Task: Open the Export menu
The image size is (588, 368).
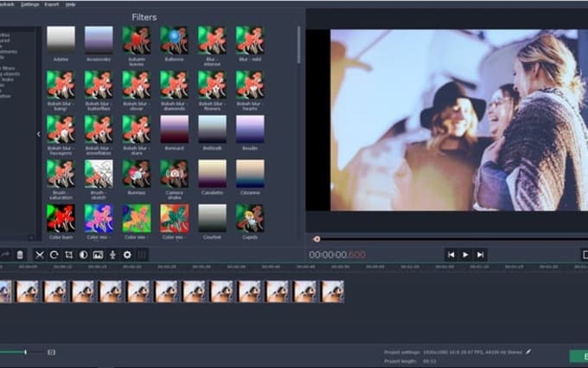Action: point(52,4)
